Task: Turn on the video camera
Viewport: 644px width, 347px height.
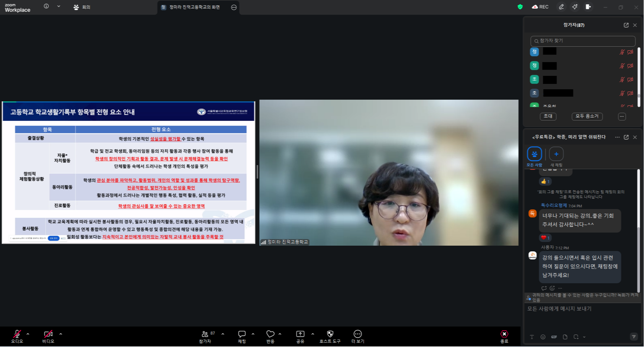Action: (48, 334)
